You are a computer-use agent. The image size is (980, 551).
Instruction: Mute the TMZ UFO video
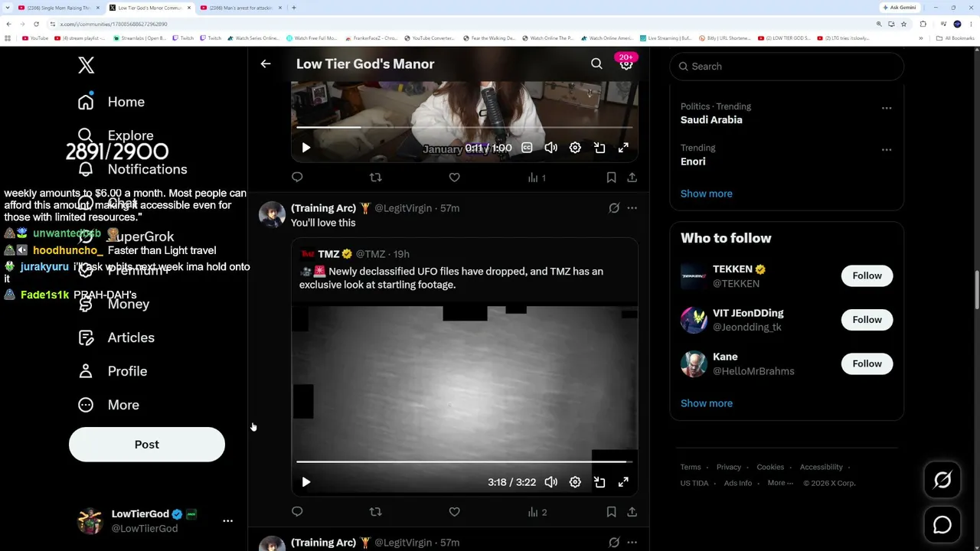551,482
